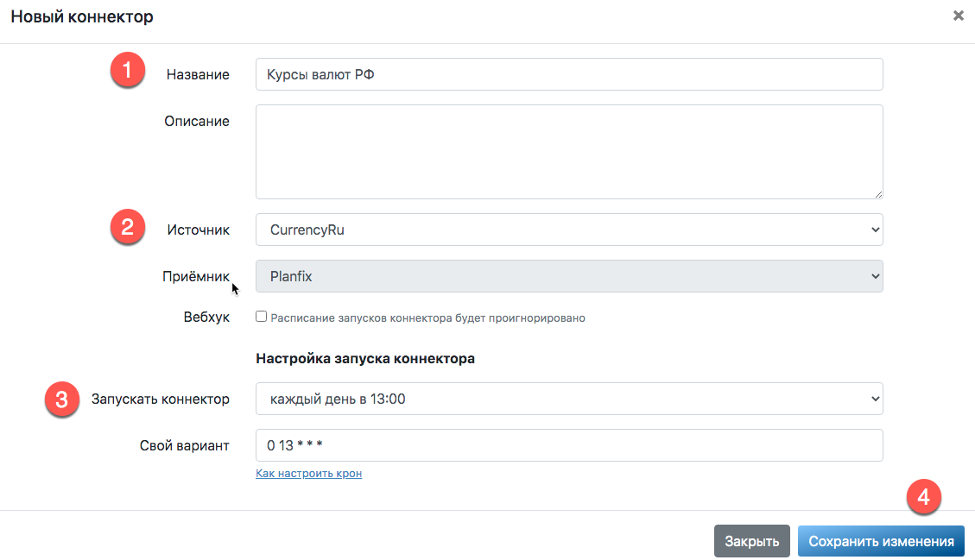This screenshot has height=560, width=975.
Task: Click the red number 1 marker
Action: pos(127,72)
